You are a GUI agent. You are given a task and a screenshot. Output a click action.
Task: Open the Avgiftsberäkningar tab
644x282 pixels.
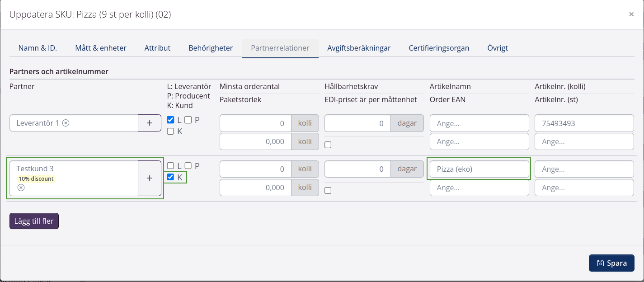click(359, 48)
